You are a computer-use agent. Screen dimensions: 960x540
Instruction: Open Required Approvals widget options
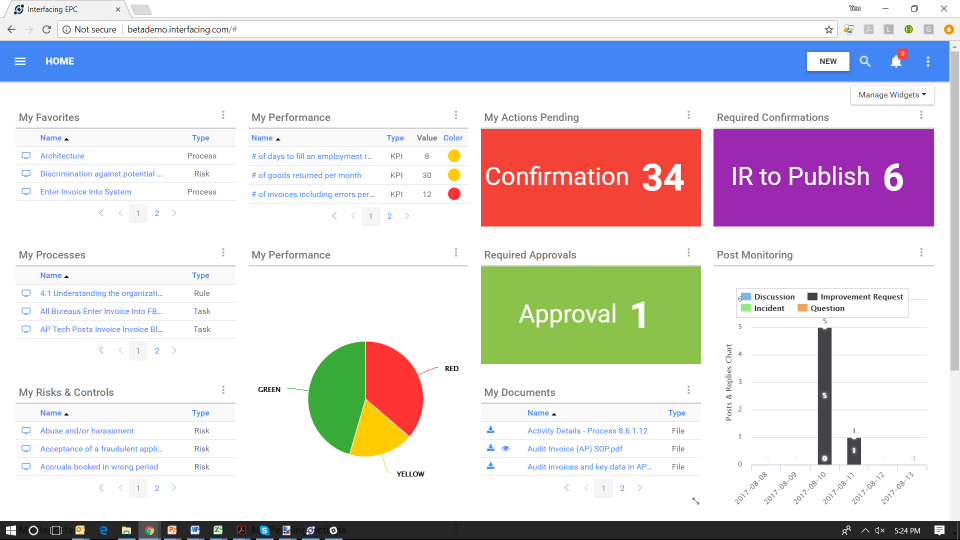click(689, 252)
